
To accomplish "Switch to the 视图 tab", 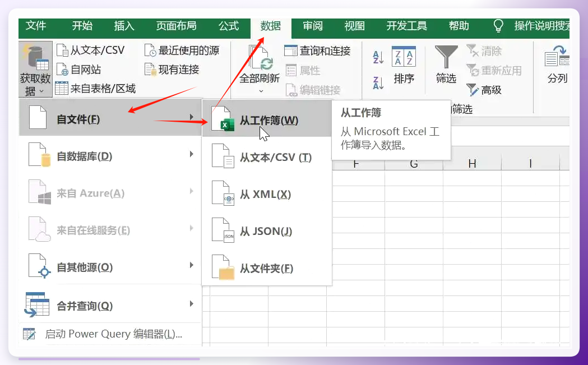I will (355, 25).
